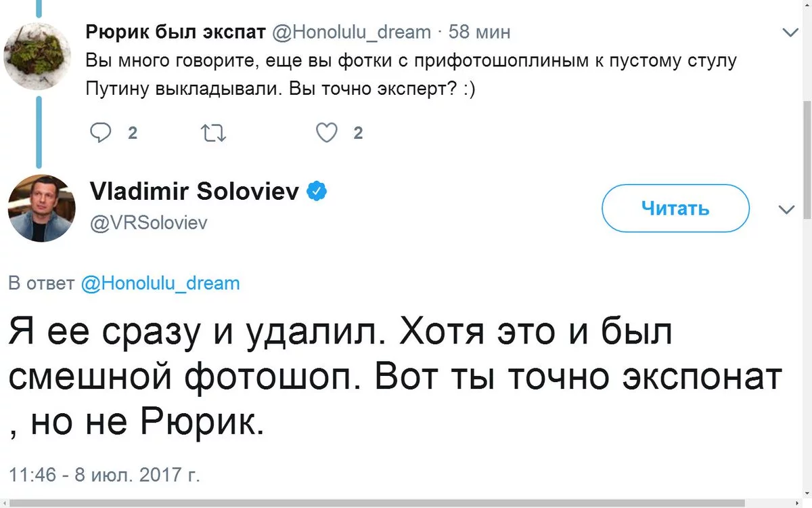This screenshot has height=508, width=812.
Task: Open the 11:46 - 8 июл. 2017 timestamp
Action: coord(104,473)
